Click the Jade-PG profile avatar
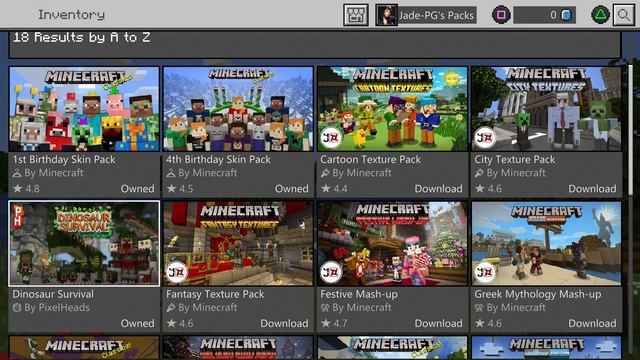This screenshot has height=360, width=640. pos(386,15)
